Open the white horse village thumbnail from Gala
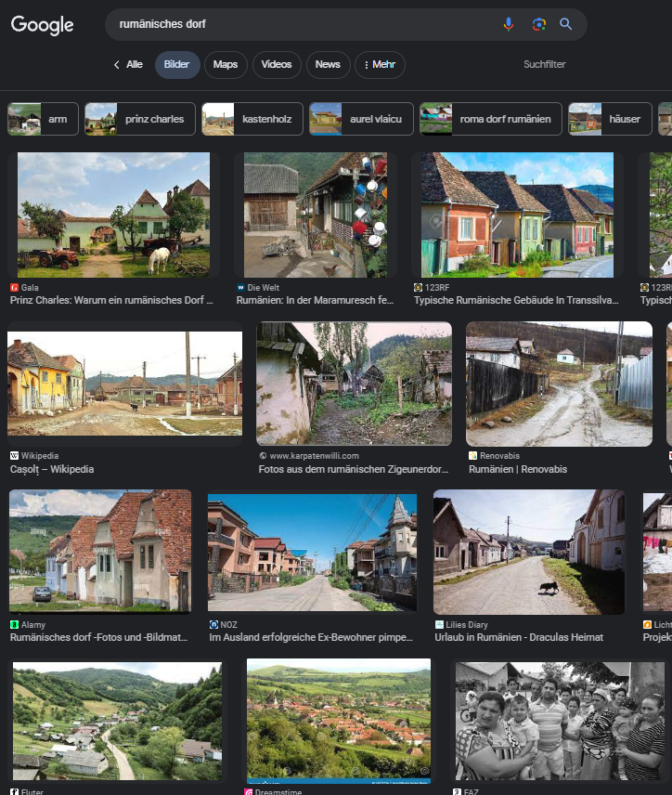Image resolution: width=672 pixels, height=795 pixels. (113, 215)
